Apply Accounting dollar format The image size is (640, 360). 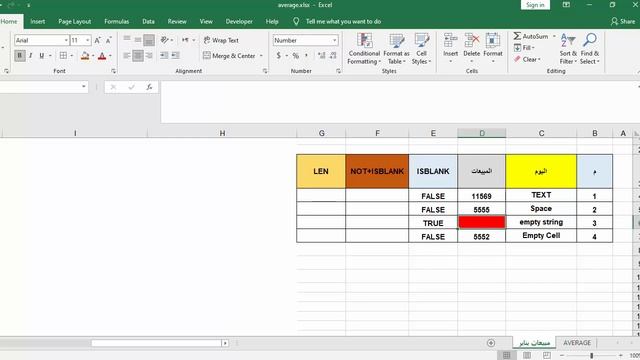pos(278,56)
